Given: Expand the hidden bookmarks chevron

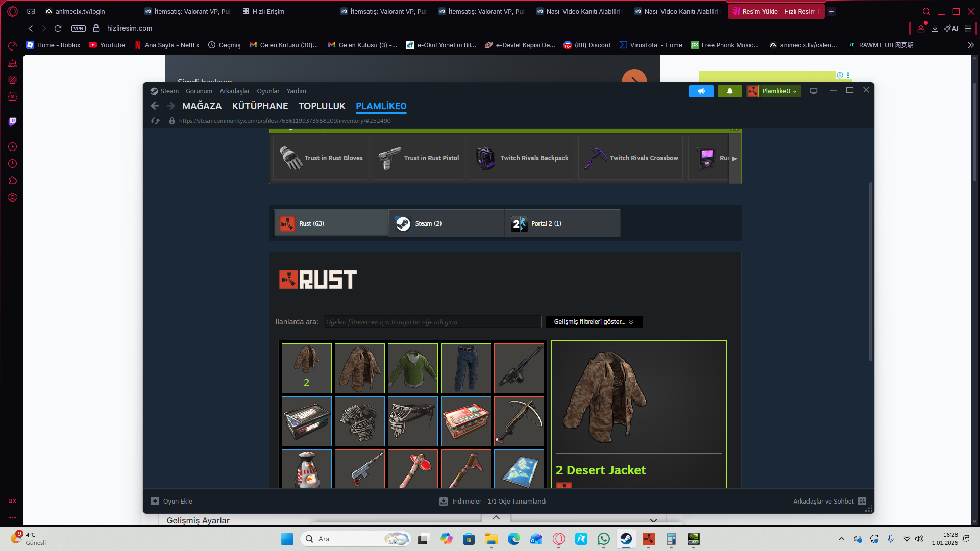Looking at the screenshot, I should point(971,45).
